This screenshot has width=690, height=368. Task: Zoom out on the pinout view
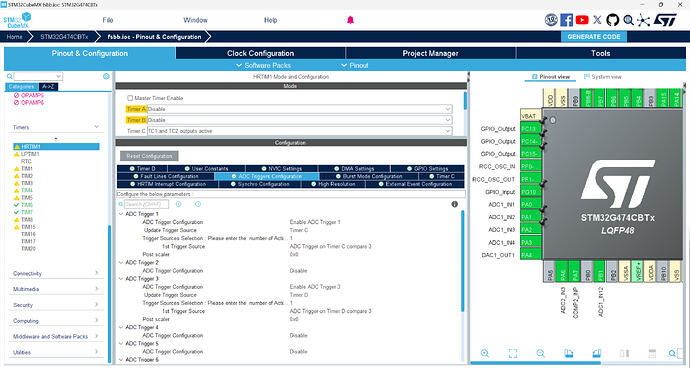tap(541, 353)
